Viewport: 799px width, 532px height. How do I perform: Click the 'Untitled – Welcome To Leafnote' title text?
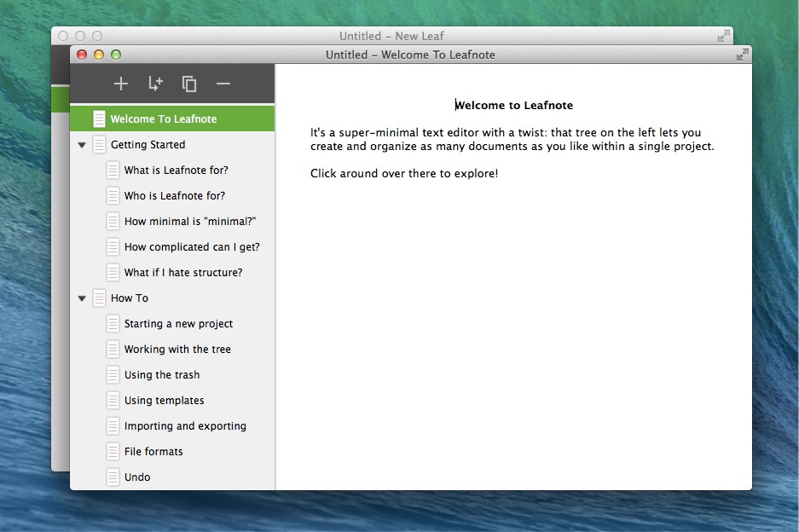410,55
